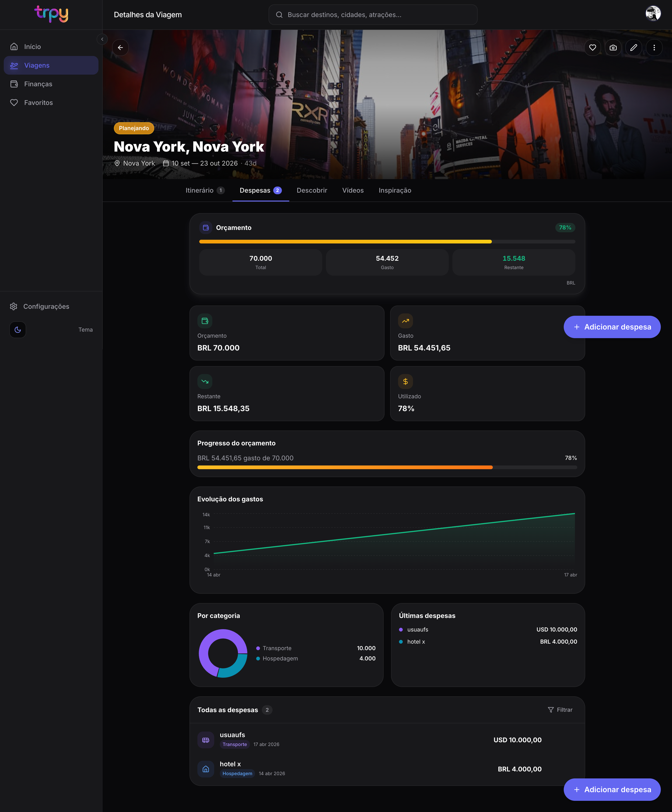Viewport: 672px width, 812px height.
Task: Click the green wallet icon on Orçamento stat card
Action: (x=205, y=321)
